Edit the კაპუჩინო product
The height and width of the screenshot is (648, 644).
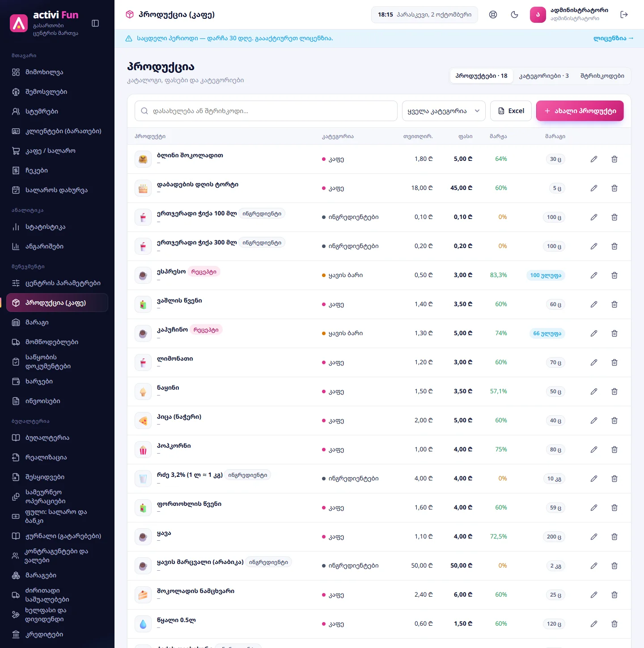point(594,333)
